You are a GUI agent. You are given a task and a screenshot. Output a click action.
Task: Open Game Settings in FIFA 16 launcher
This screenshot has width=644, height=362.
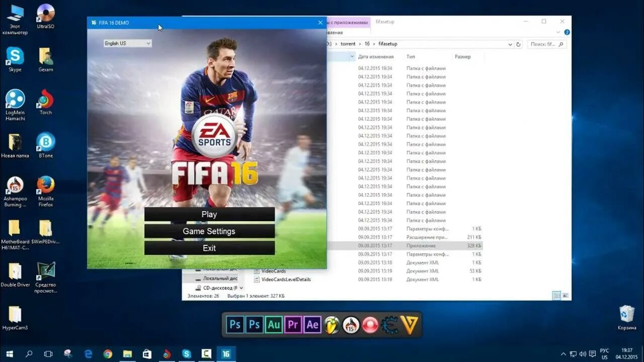(x=209, y=231)
